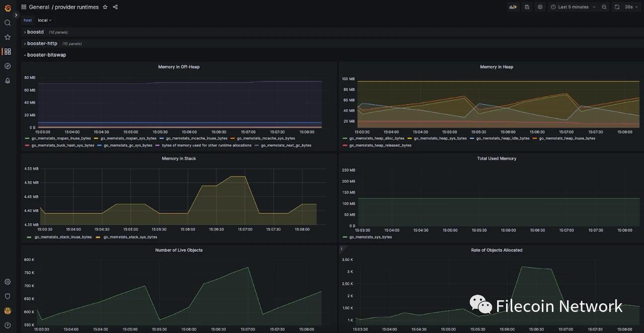Open the search dashboards icon
The image size is (644, 333).
[x=8, y=23]
